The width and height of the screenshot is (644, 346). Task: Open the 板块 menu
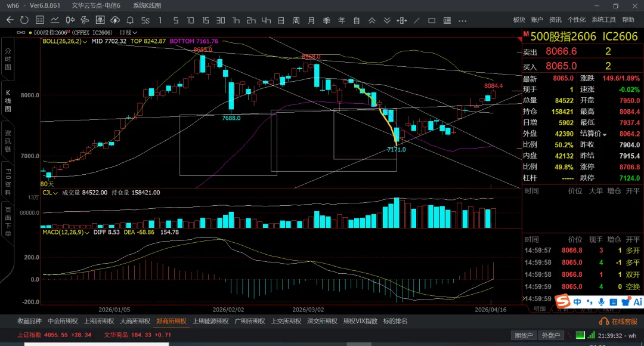coord(519,20)
